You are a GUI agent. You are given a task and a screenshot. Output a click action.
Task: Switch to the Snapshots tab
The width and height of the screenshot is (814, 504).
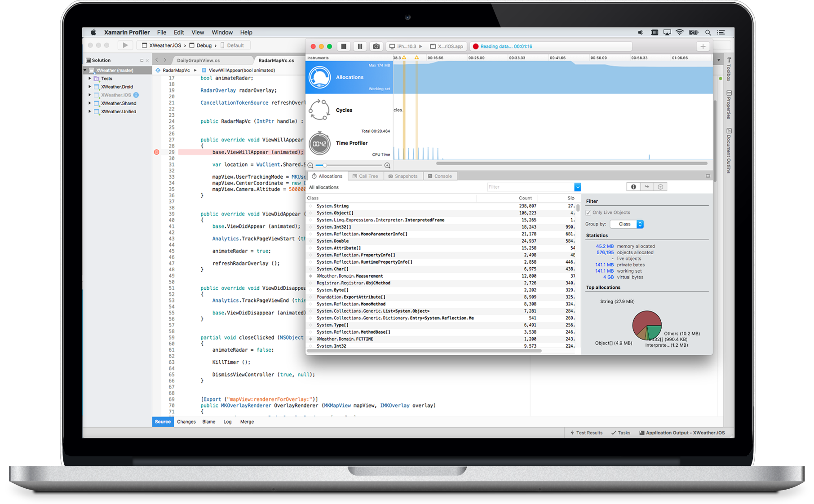pyautogui.click(x=403, y=176)
